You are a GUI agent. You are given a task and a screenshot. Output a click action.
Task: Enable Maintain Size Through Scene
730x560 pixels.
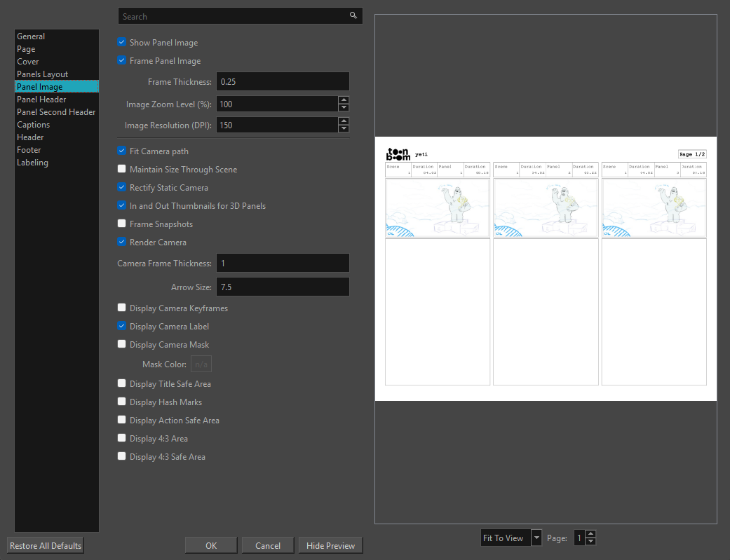point(122,170)
